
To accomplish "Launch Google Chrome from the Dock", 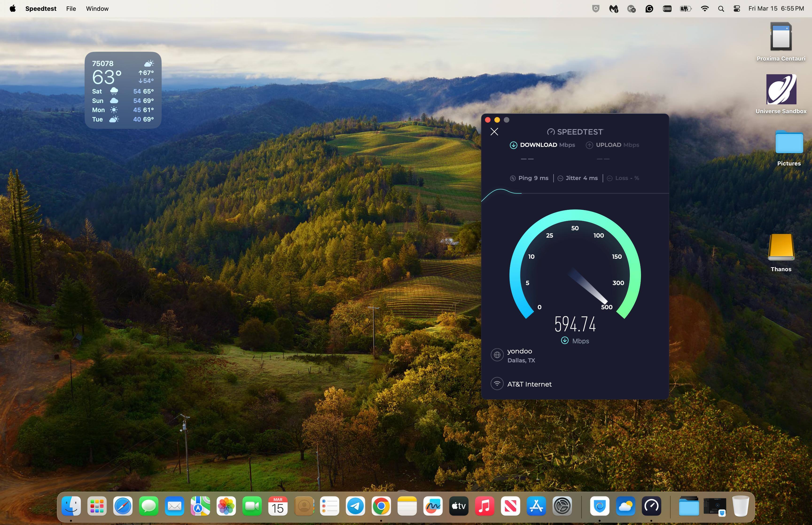I will [381, 506].
